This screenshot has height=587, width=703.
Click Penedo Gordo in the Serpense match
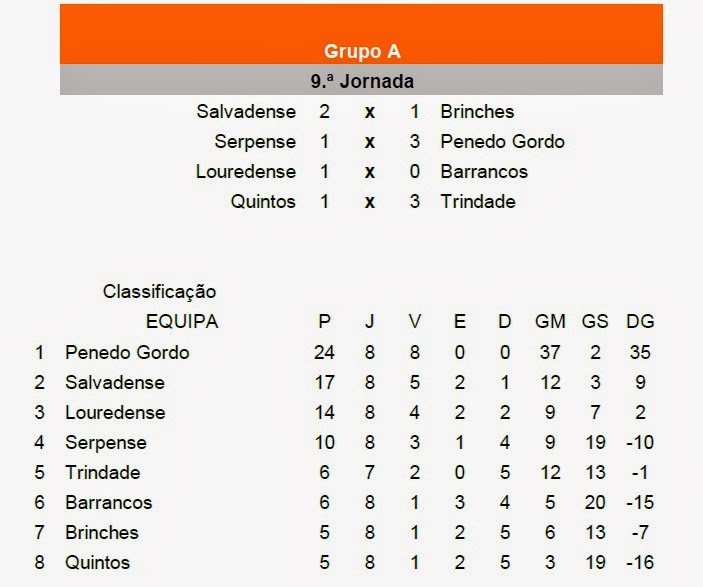point(502,141)
